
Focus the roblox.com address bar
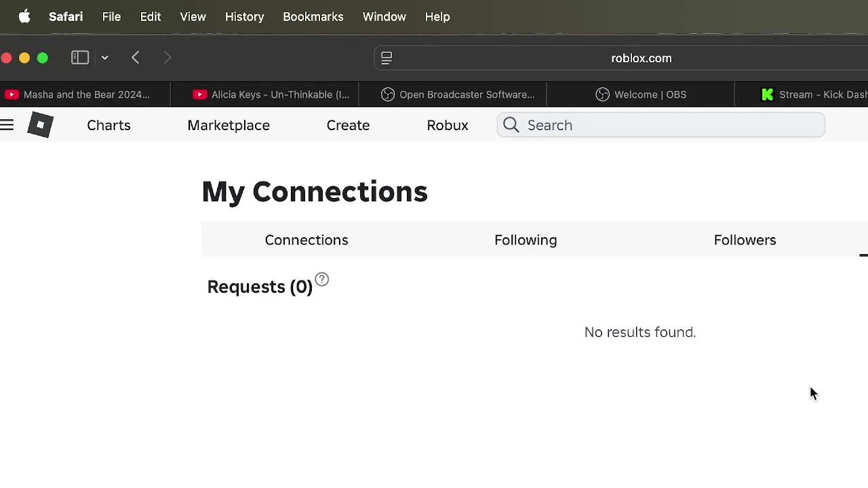[x=642, y=58]
